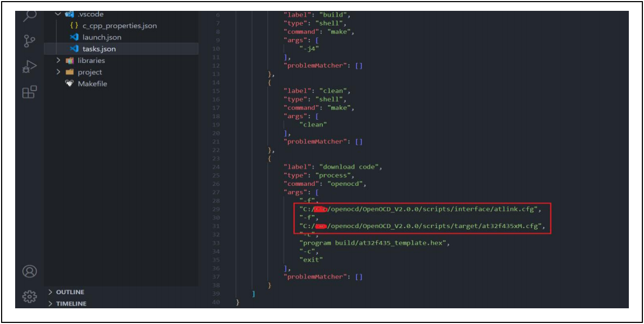This screenshot has height=324, width=644.
Task: Open the Run and Debug view
Action: [x=30, y=67]
